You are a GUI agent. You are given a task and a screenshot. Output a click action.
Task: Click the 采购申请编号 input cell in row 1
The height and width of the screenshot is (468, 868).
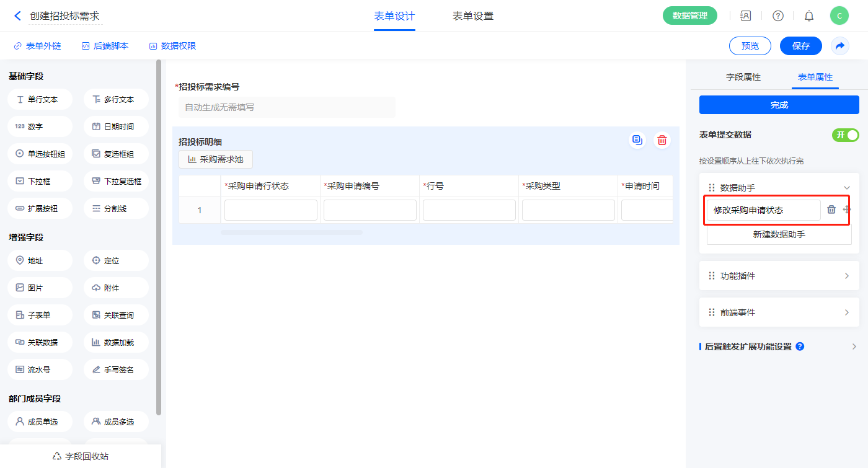pos(370,210)
